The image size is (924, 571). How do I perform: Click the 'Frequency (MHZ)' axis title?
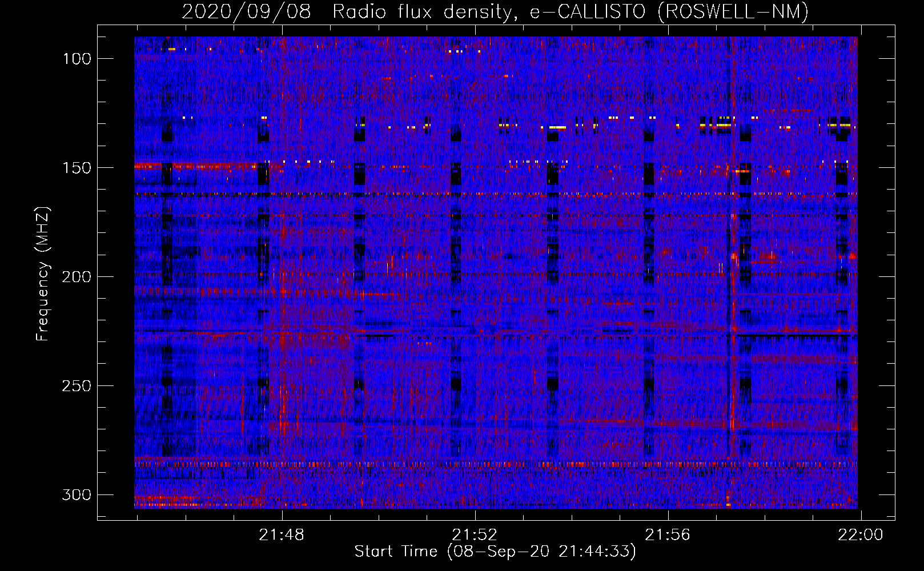pos(43,274)
